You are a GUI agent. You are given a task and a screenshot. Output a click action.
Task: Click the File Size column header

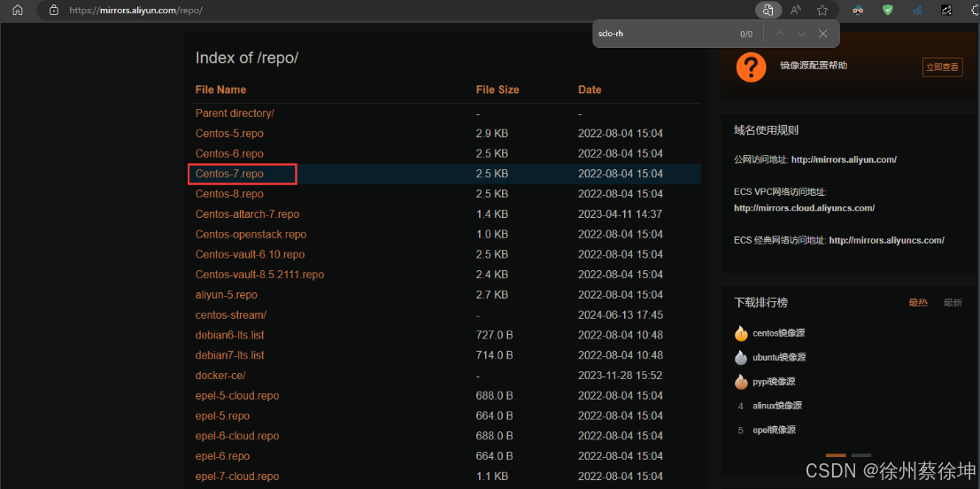click(498, 90)
